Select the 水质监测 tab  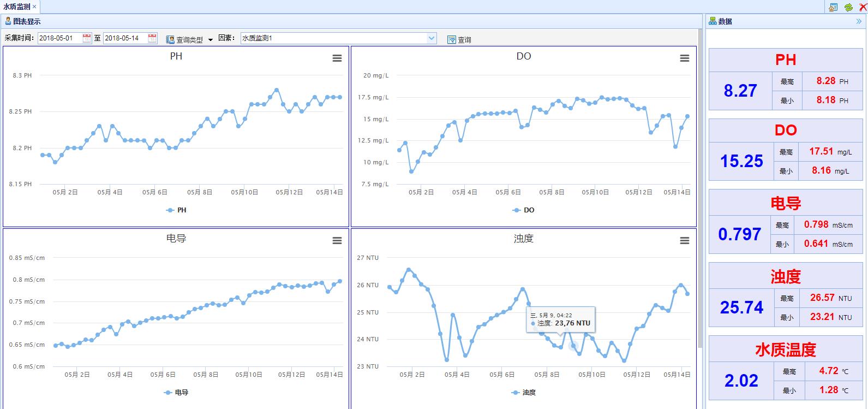click(x=16, y=7)
